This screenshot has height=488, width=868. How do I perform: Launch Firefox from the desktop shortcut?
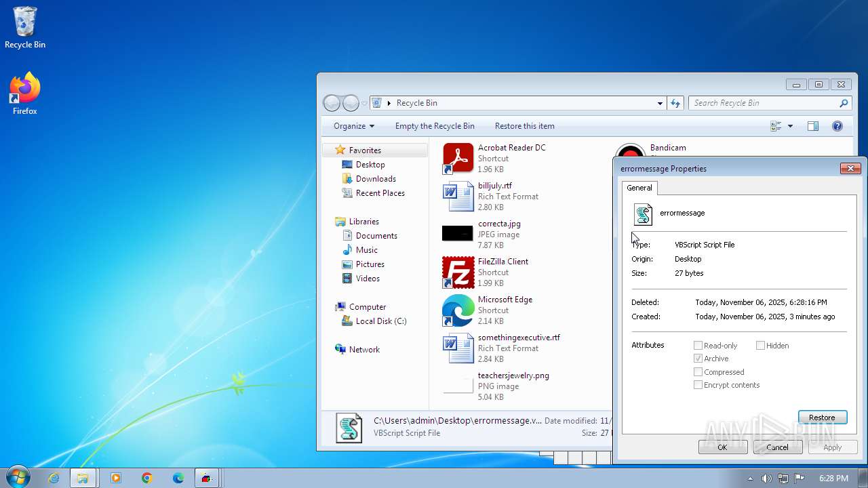(25, 94)
